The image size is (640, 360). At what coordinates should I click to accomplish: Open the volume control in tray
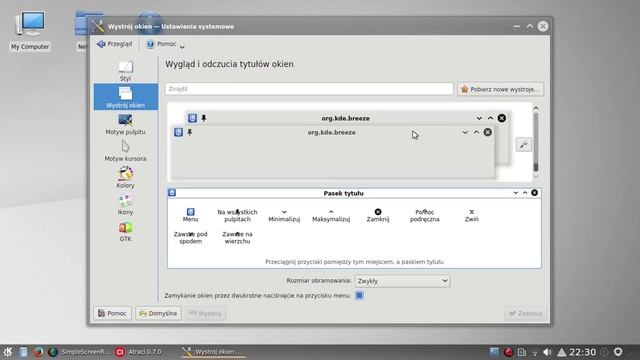pos(548,352)
